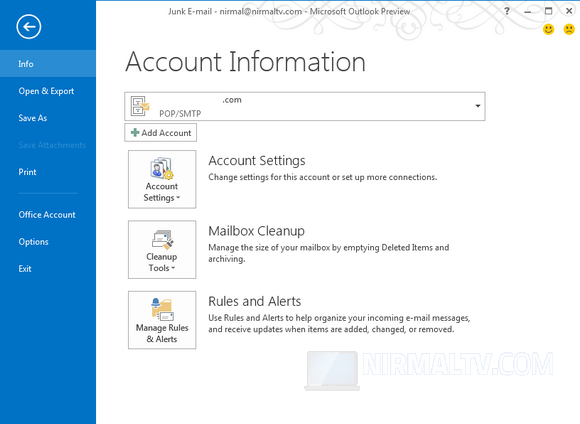Click the Account Information title
Image resolution: width=580 pixels, height=424 pixels.
[246, 61]
